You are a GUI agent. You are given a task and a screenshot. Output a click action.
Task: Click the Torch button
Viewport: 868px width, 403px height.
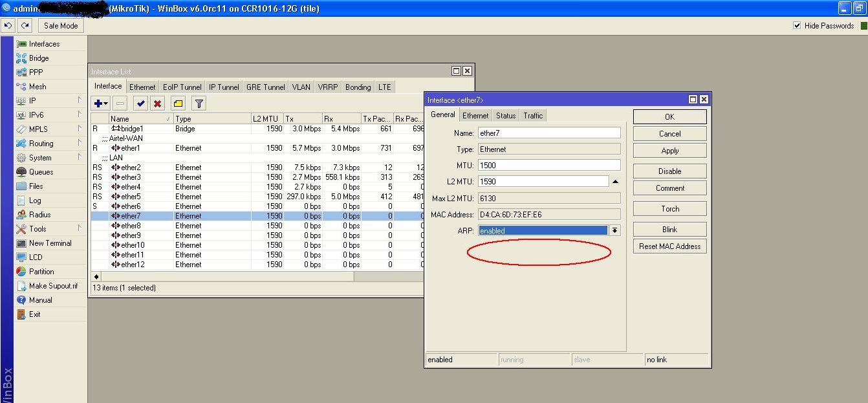click(x=669, y=209)
